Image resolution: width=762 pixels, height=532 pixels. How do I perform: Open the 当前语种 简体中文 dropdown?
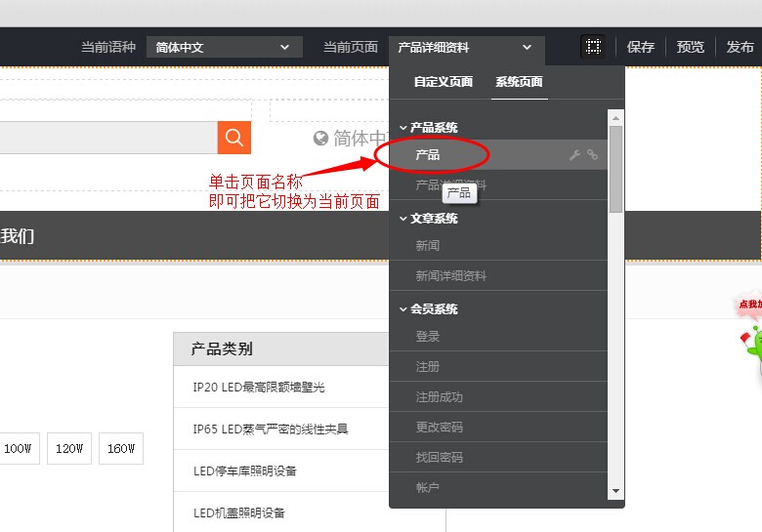tap(224, 47)
